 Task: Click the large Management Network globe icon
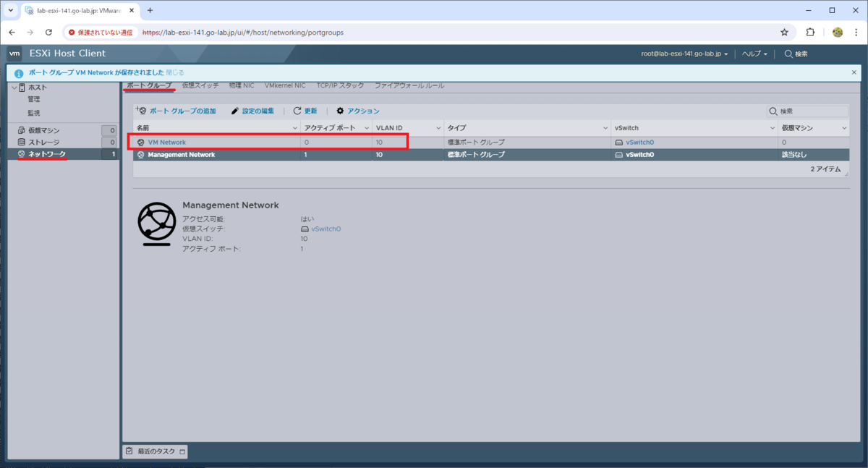157,224
